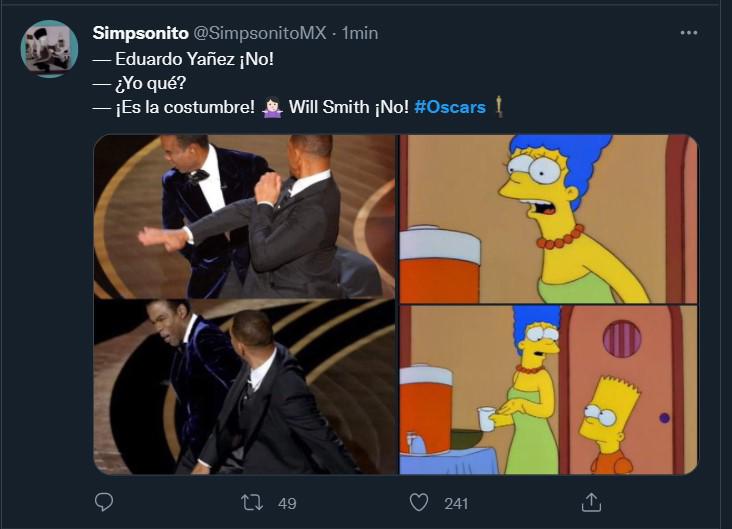Screen dimensions: 732x529
Task: Click the Simpsonito profile avatar
Action: tap(49, 49)
